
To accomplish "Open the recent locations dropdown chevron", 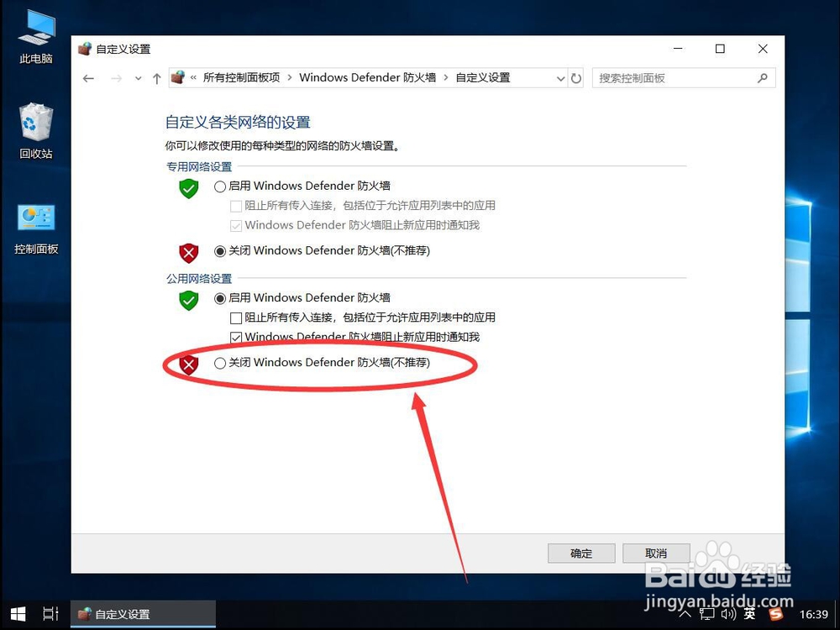I will click(x=139, y=78).
